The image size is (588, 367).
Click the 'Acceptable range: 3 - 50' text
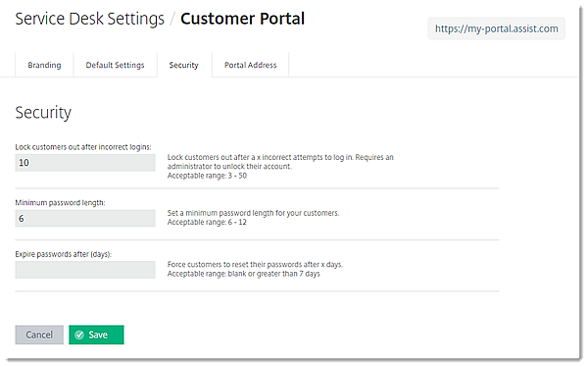(x=207, y=176)
